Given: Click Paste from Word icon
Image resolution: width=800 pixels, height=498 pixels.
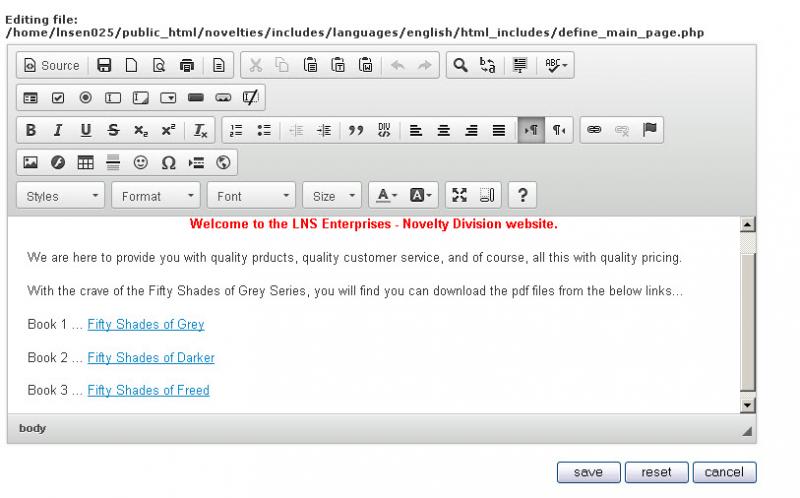Looking at the screenshot, I should [x=365, y=65].
